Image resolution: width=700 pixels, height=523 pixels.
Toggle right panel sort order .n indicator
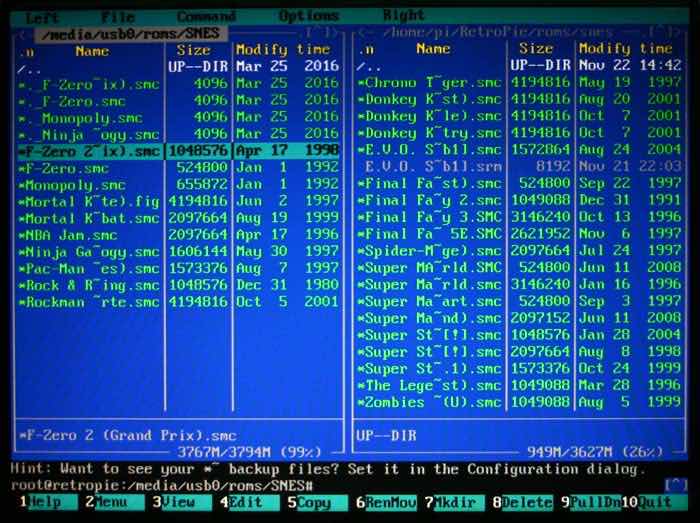tap(367, 50)
